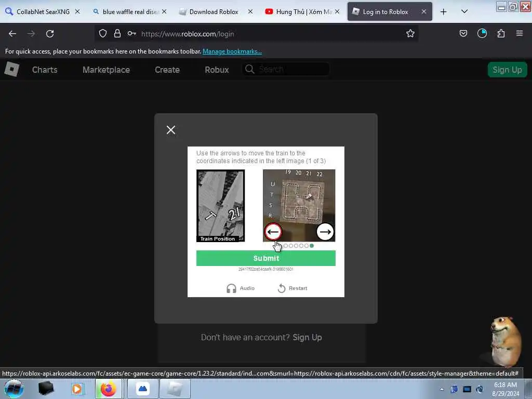The width and height of the screenshot is (532, 399).
Task: Open the black box taskbar app
Action: (x=46, y=389)
